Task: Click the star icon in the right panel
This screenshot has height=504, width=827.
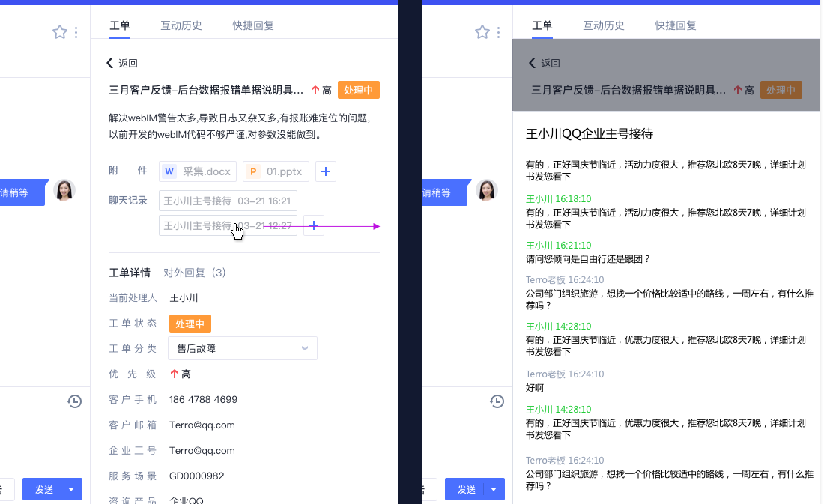Action: click(x=482, y=32)
